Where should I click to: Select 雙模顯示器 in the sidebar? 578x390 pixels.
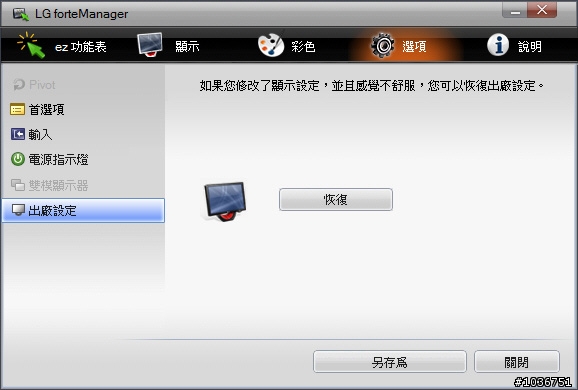click(83, 185)
